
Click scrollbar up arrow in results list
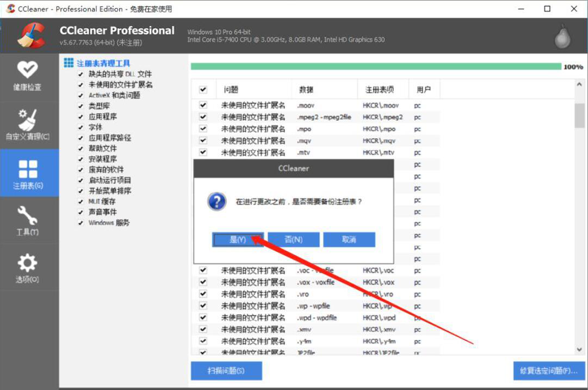click(579, 84)
